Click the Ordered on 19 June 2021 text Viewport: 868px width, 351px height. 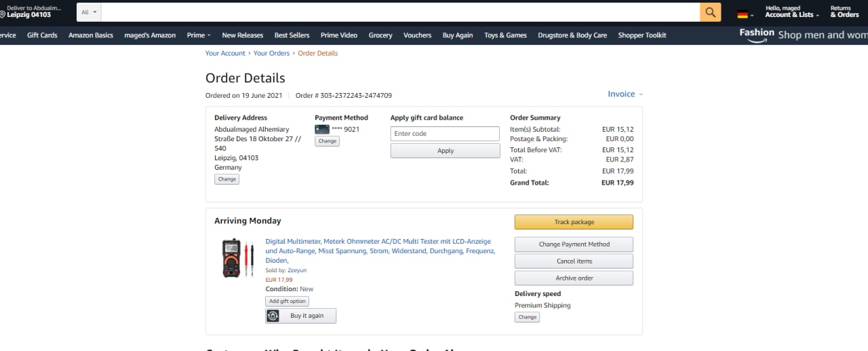pyautogui.click(x=244, y=96)
